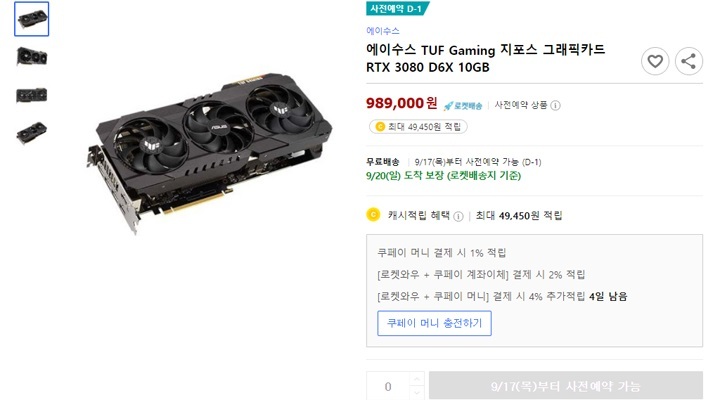The width and height of the screenshot is (720, 400).
Task: Increase quantity with the up arrow
Action: tap(416, 379)
